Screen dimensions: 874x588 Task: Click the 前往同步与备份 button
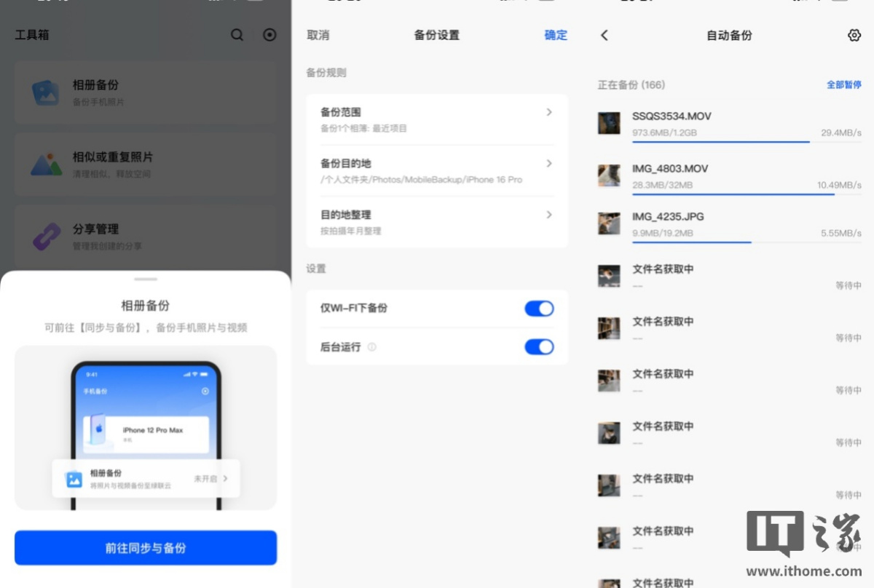pyautogui.click(x=146, y=548)
